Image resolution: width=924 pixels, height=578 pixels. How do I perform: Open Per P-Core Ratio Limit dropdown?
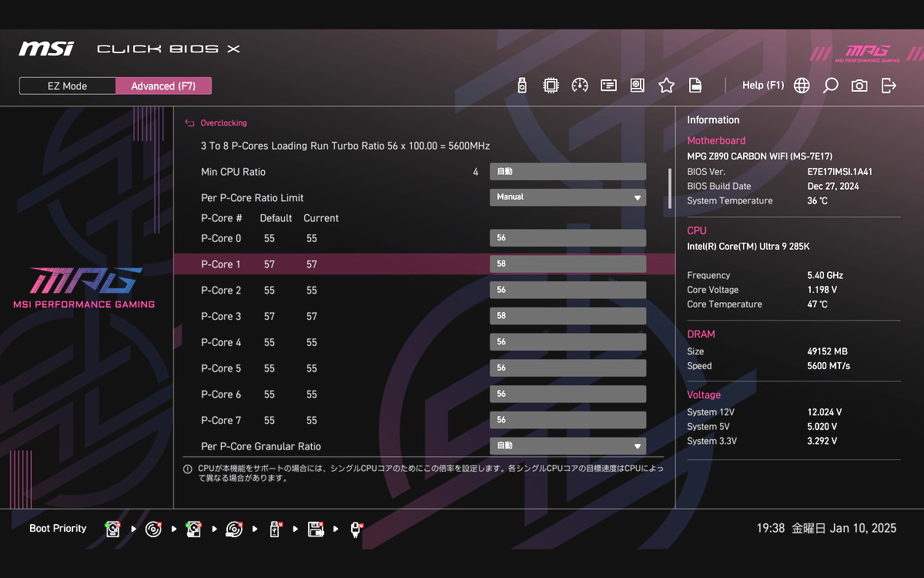point(568,197)
